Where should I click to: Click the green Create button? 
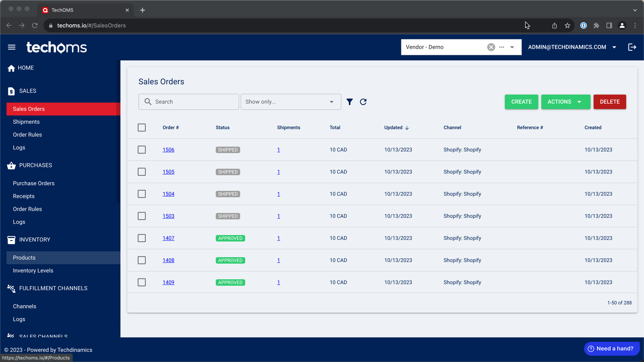click(x=521, y=102)
